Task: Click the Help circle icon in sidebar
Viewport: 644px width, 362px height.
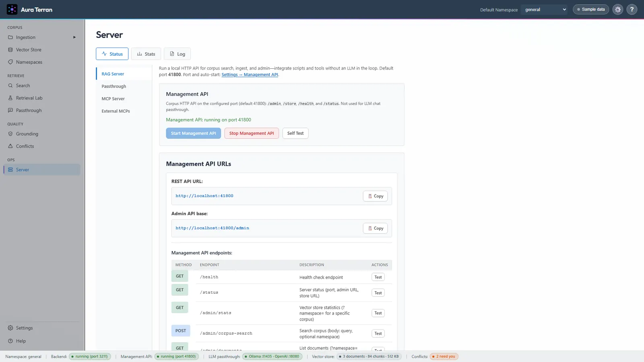Action: click(x=10, y=341)
